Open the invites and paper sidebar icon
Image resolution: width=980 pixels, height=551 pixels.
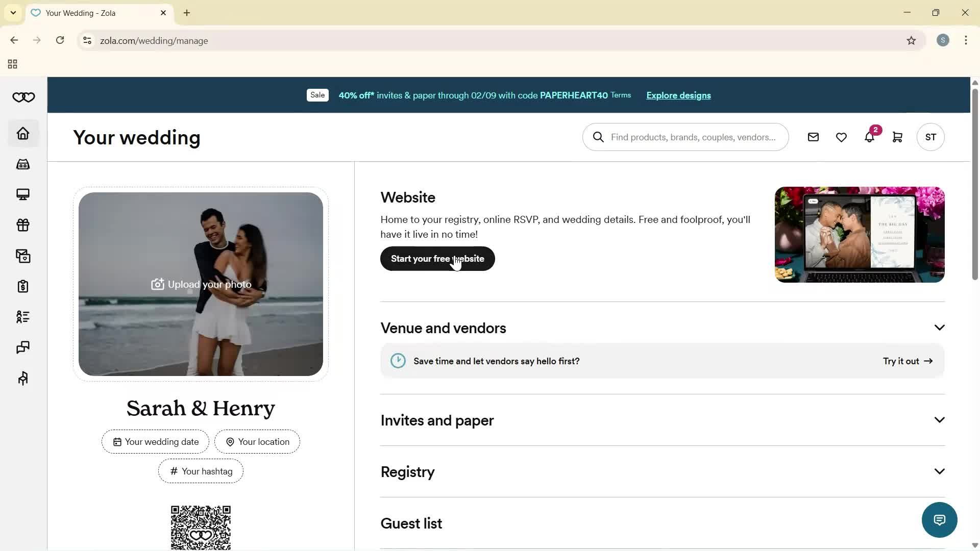tap(23, 256)
